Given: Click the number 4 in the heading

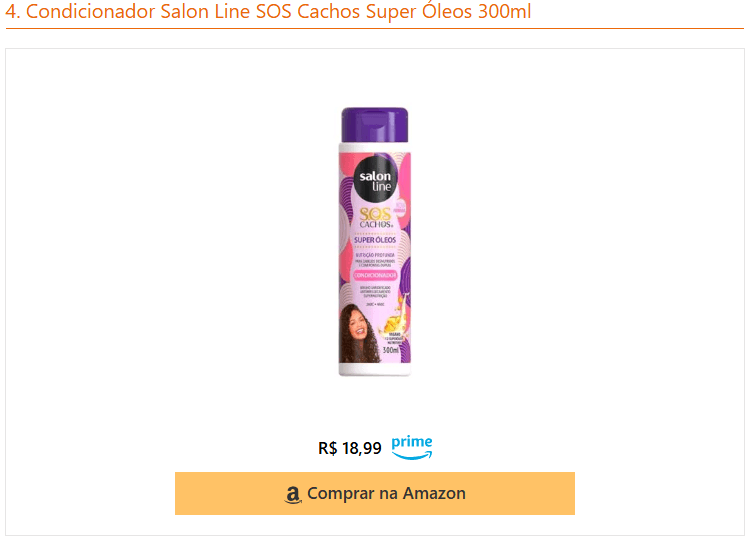Looking at the screenshot, I should (x=11, y=12).
